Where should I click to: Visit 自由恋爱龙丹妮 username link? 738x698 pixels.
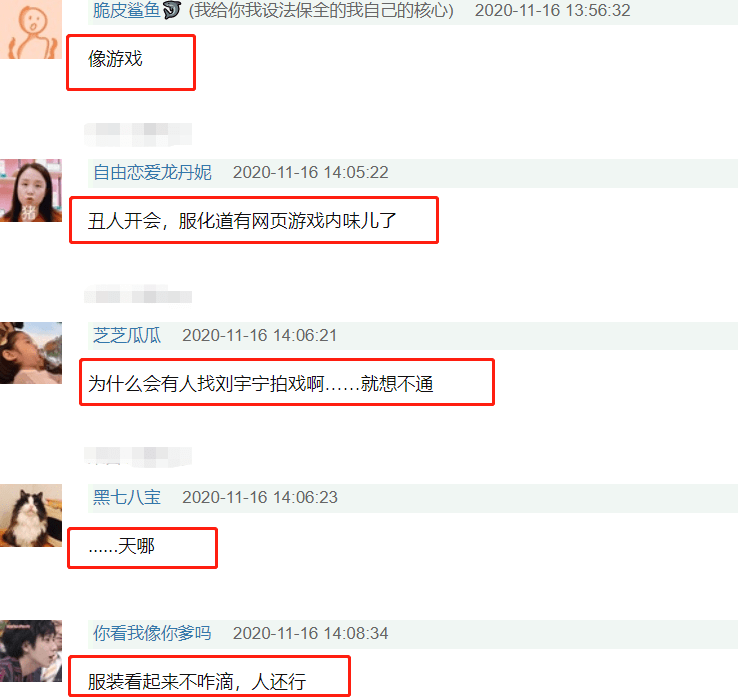[152, 172]
